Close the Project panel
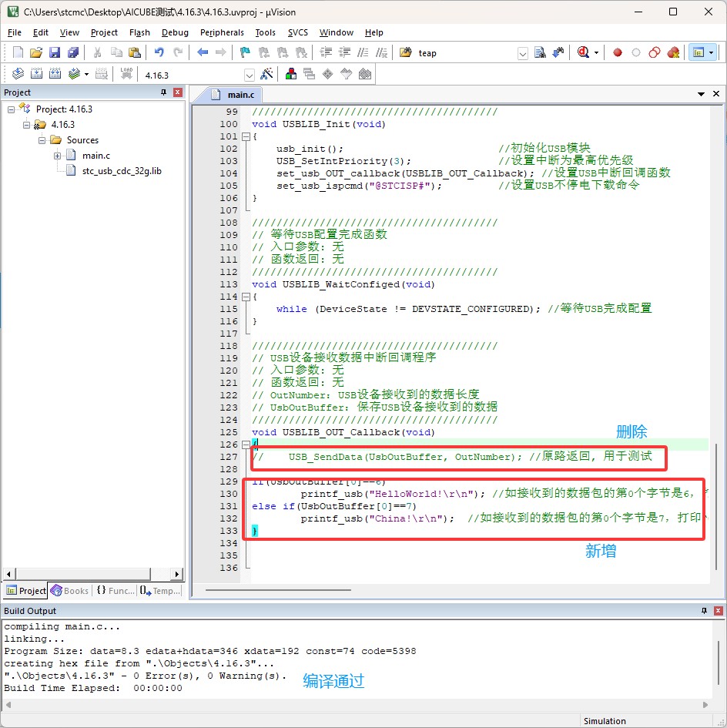The image size is (727, 728). point(178,92)
